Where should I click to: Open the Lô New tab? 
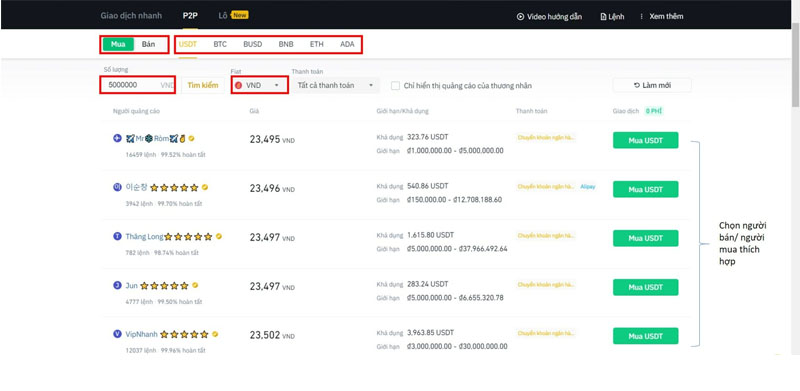[x=233, y=15]
